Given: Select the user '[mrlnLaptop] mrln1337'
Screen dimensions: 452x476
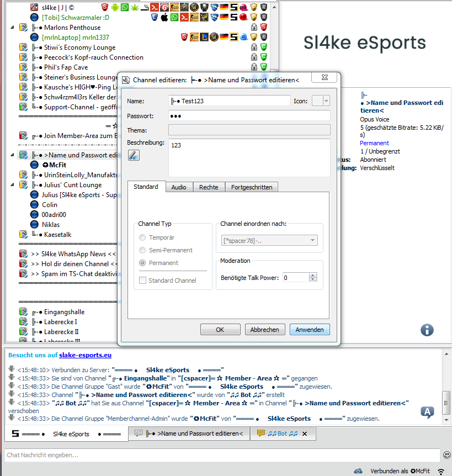Looking at the screenshot, I should pyautogui.click(x=75, y=38).
